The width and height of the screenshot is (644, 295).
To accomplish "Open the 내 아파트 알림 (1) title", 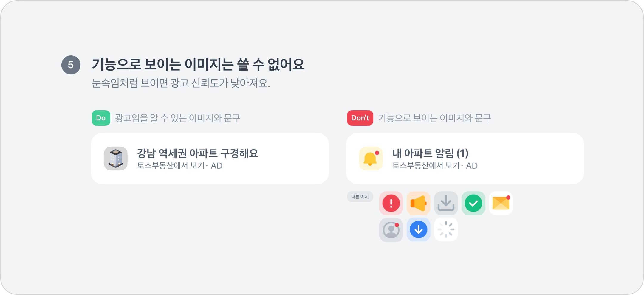I will click(x=430, y=153).
